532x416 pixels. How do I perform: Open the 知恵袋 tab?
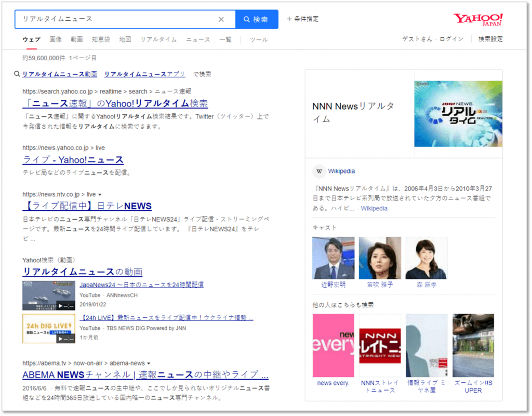point(101,39)
